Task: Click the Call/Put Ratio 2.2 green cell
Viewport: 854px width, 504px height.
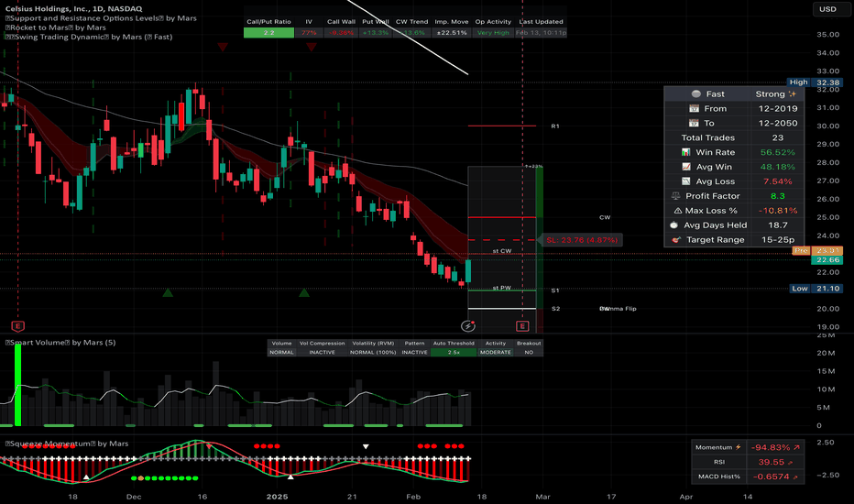Action: click(x=269, y=33)
